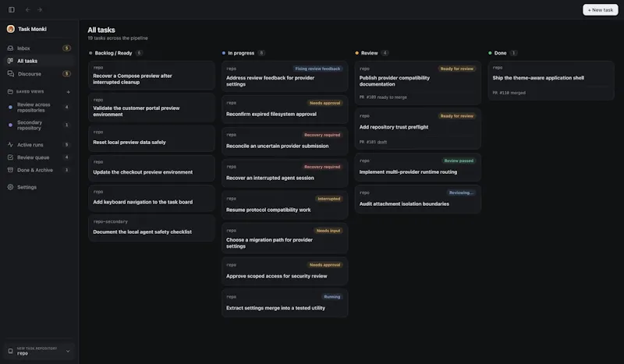Open Implement multi-provider runtime routing card
Screen dimensions: 624x364
pyautogui.click(x=418, y=167)
